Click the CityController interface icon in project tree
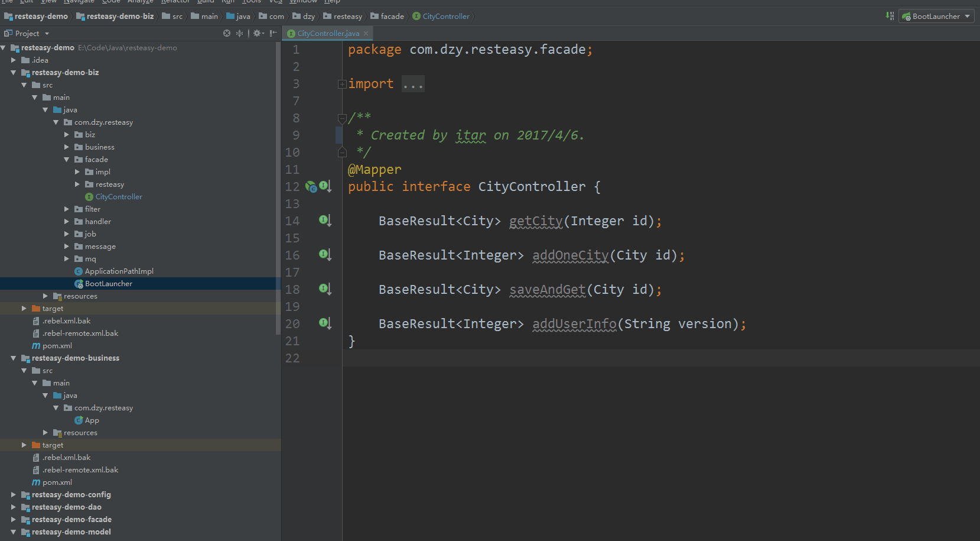The width and height of the screenshot is (980, 541). point(89,197)
